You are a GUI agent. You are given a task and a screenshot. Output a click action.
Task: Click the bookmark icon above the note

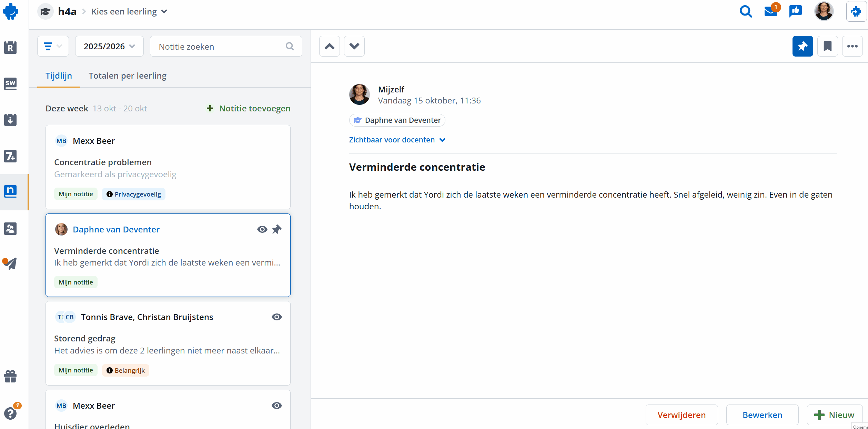[x=827, y=46]
